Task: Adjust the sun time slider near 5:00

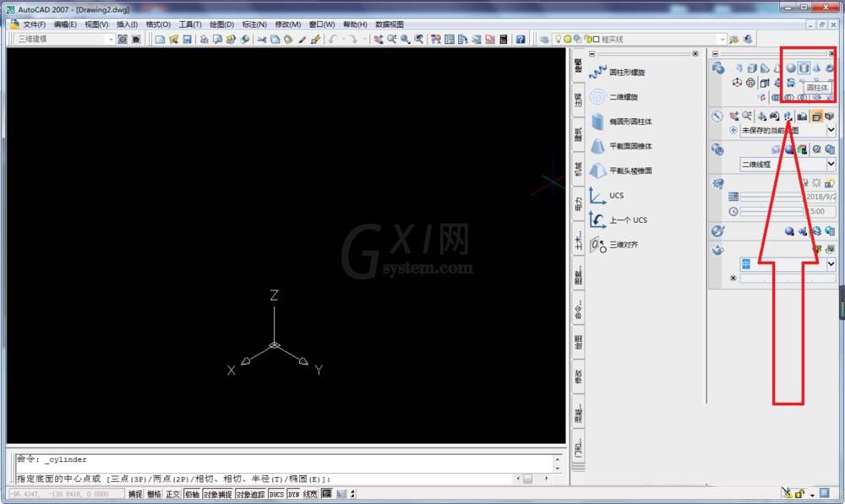Action: click(771, 212)
